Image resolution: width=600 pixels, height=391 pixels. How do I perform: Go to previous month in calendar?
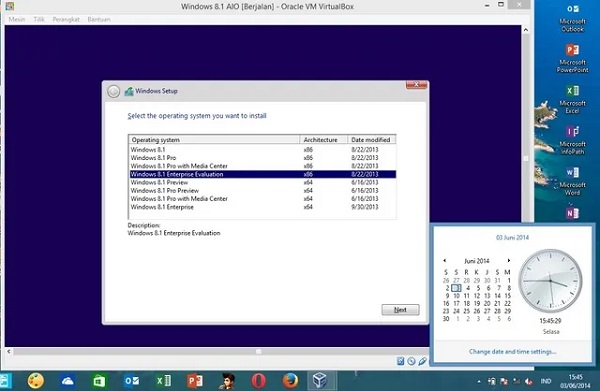445,261
